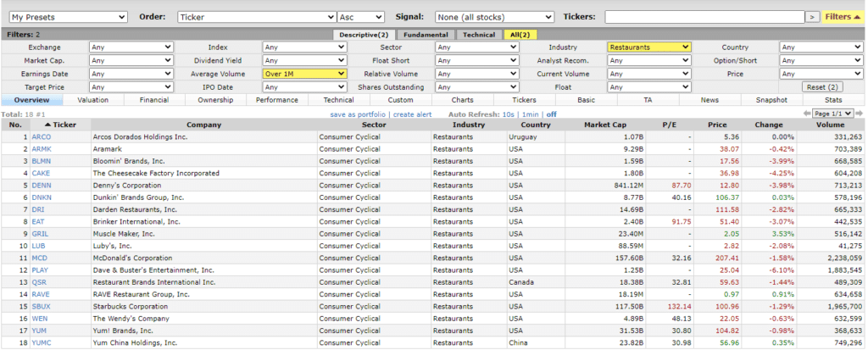Click Uruguay in Country column
The width and height of the screenshot is (868, 350).
pyautogui.click(x=522, y=136)
